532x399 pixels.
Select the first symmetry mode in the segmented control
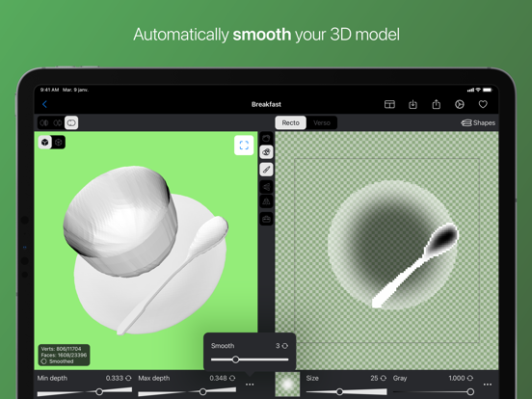pos(44,122)
